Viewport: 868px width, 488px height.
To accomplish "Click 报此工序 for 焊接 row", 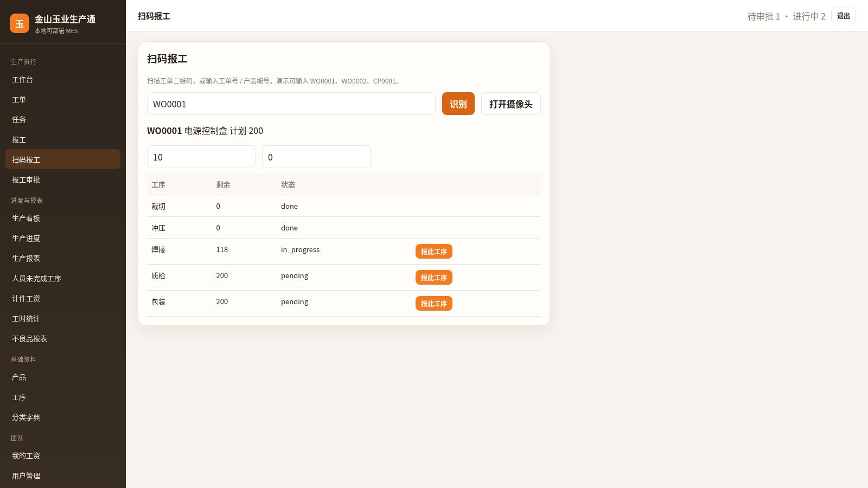I will pos(434,252).
